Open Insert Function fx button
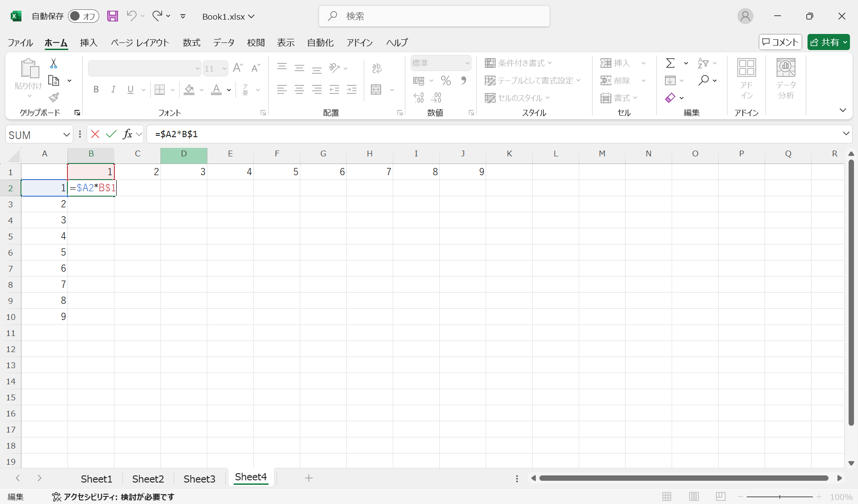The height and width of the screenshot is (504, 858). [128, 134]
